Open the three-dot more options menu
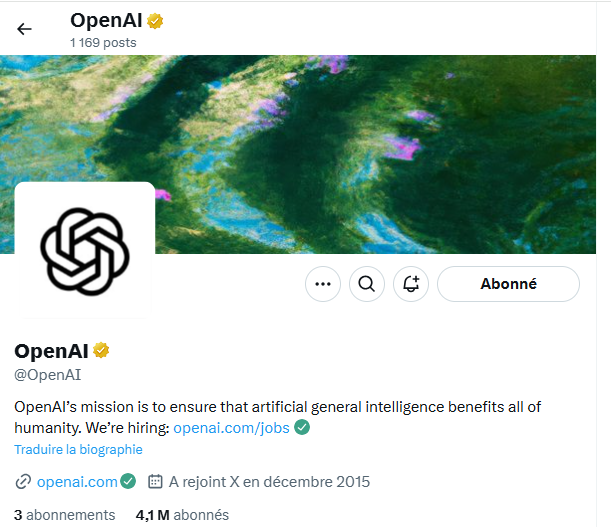This screenshot has height=527, width=611. 323,284
